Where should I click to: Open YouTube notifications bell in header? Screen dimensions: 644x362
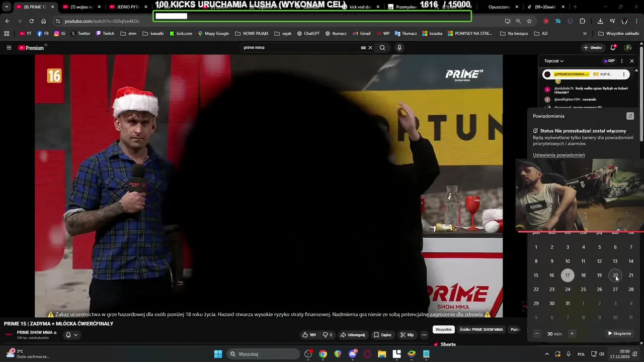coord(613,48)
